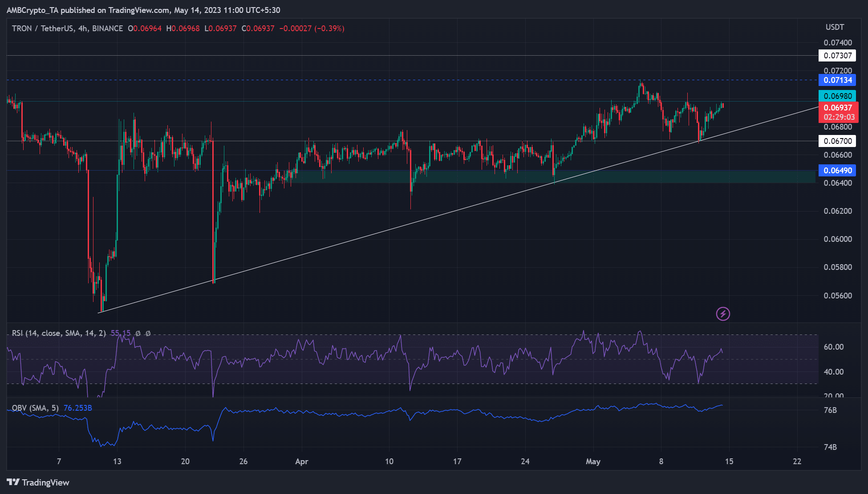868x494 pixels.
Task: Click the OBV value 76.253B
Action: (78, 408)
